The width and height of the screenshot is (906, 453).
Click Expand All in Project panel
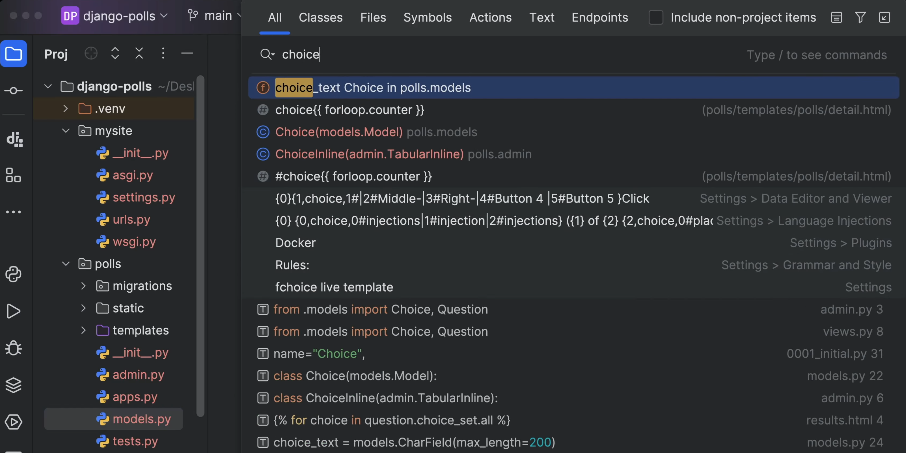pyautogui.click(x=115, y=54)
